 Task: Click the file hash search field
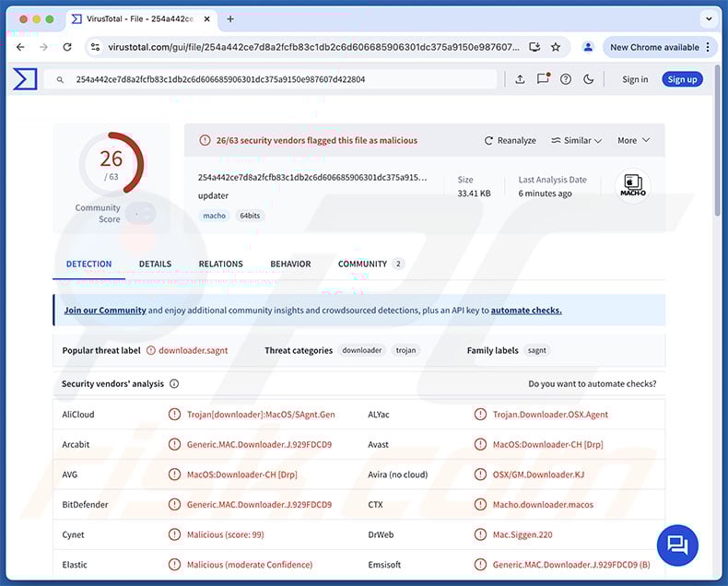coord(276,79)
